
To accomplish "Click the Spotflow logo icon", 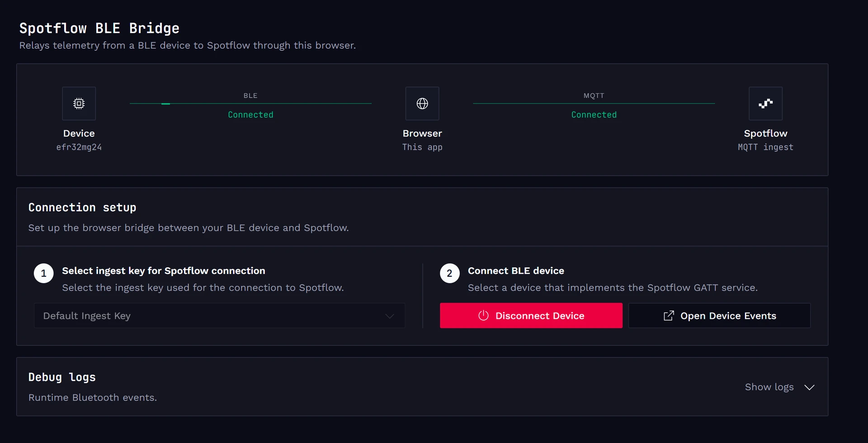I will 765,103.
